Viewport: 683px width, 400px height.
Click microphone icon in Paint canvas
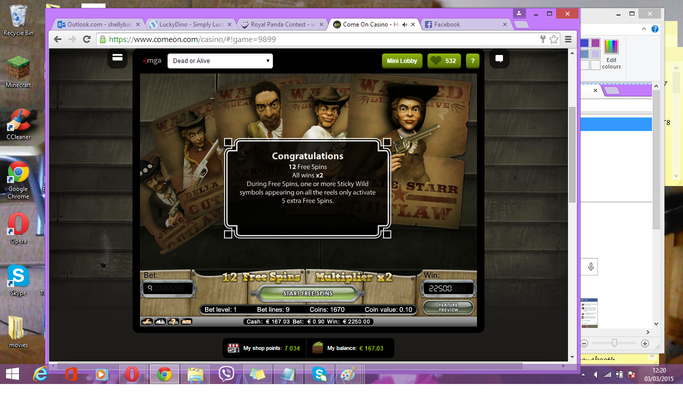pos(591,266)
